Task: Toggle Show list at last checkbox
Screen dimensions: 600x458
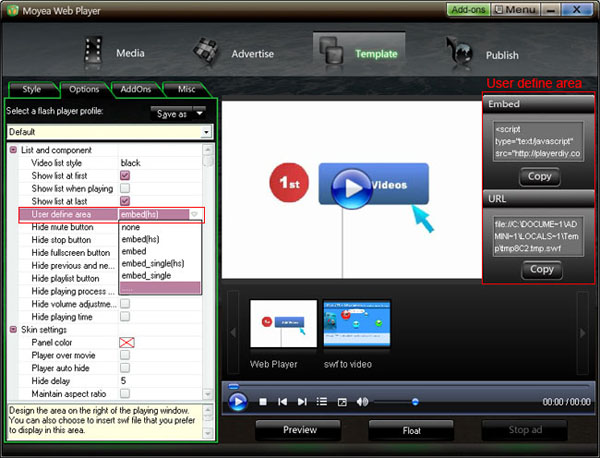Action: [x=125, y=201]
